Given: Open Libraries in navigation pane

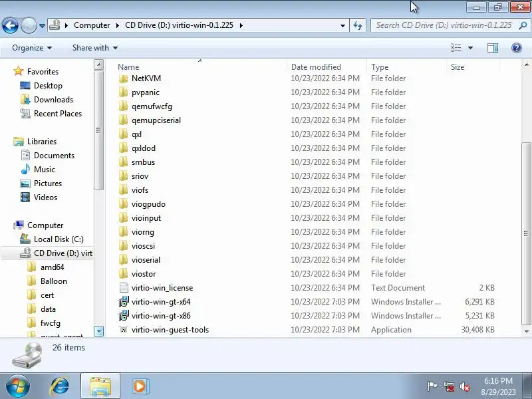Looking at the screenshot, I should 42,142.
